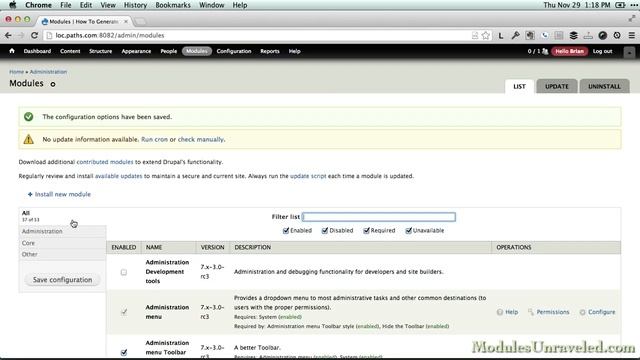Click the Configure link for Administration menu
The image size is (640, 360).
[602, 312]
